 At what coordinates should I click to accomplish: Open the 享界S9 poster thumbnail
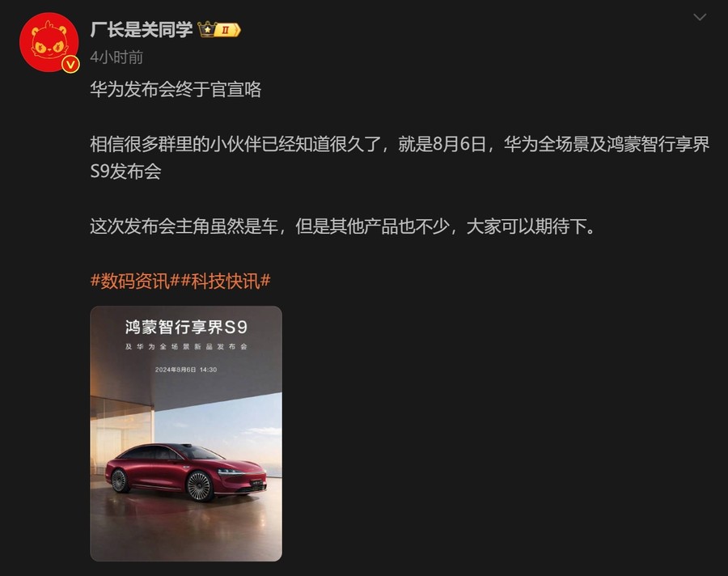tap(186, 434)
